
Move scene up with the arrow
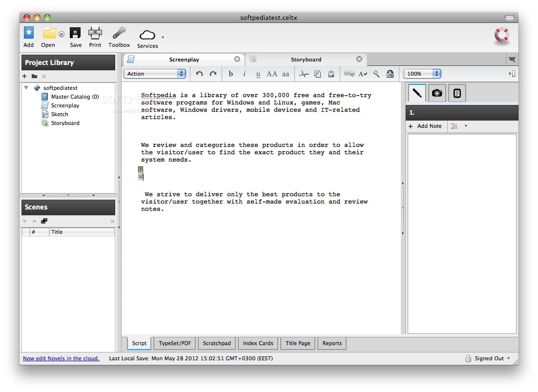(x=34, y=221)
